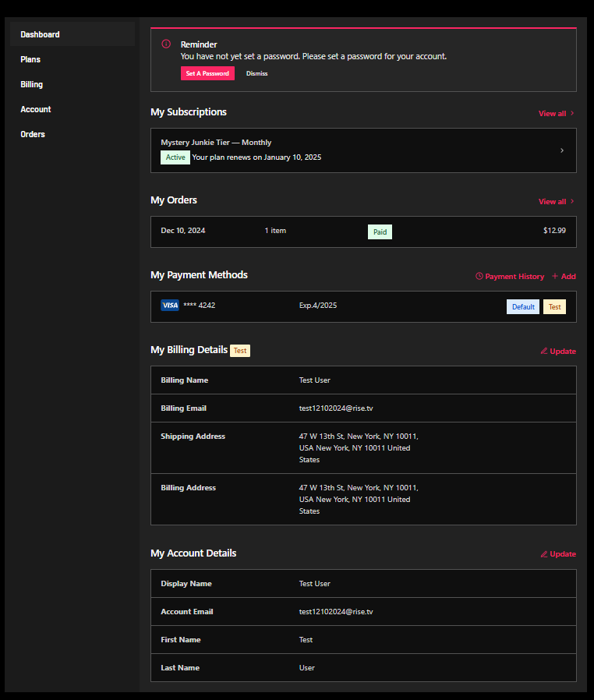This screenshot has height=700, width=594.
Task: Click chevron next to subscriptions View all
Action: (572, 113)
